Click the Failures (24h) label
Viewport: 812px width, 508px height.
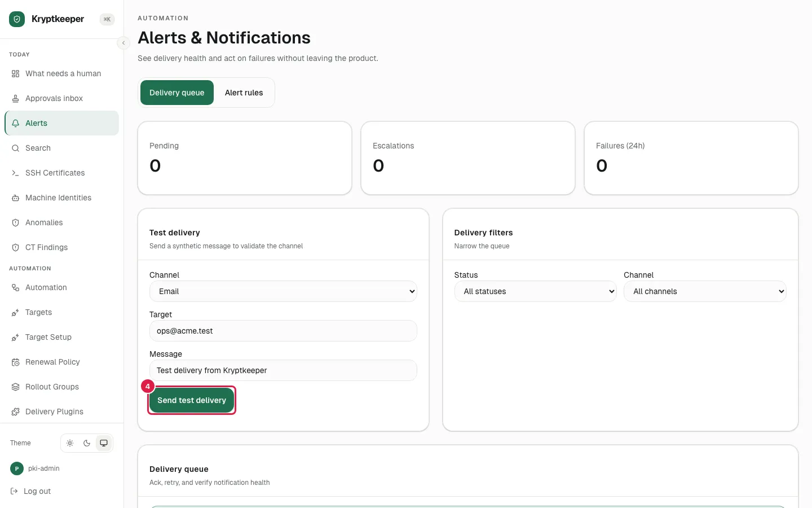(620, 146)
